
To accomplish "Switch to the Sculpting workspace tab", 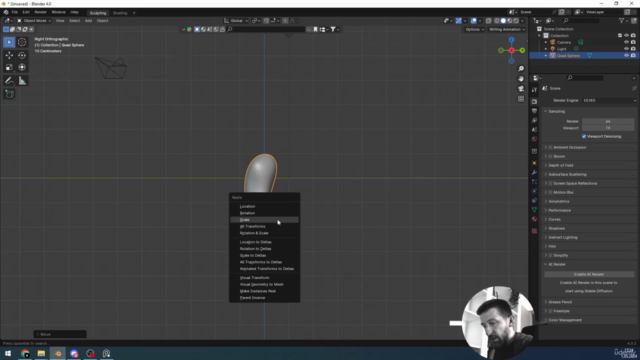I will coord(98,13).
